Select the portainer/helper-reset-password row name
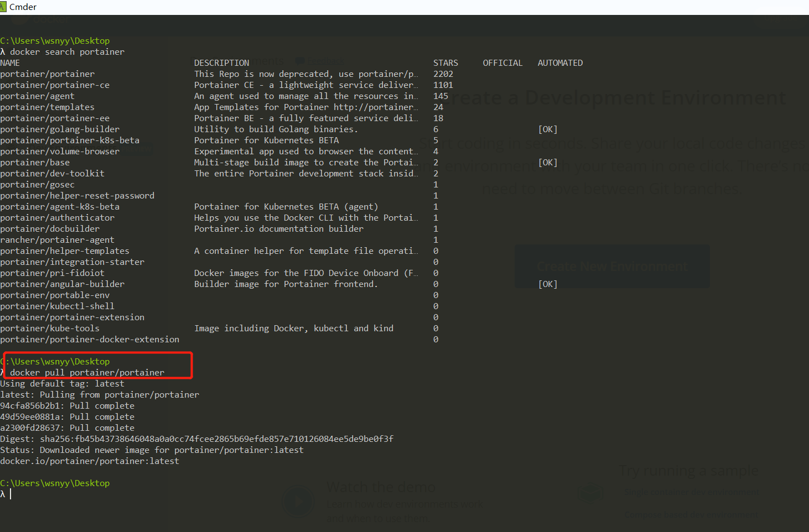Screen dimensions: 809x532 tap(77, 196)
